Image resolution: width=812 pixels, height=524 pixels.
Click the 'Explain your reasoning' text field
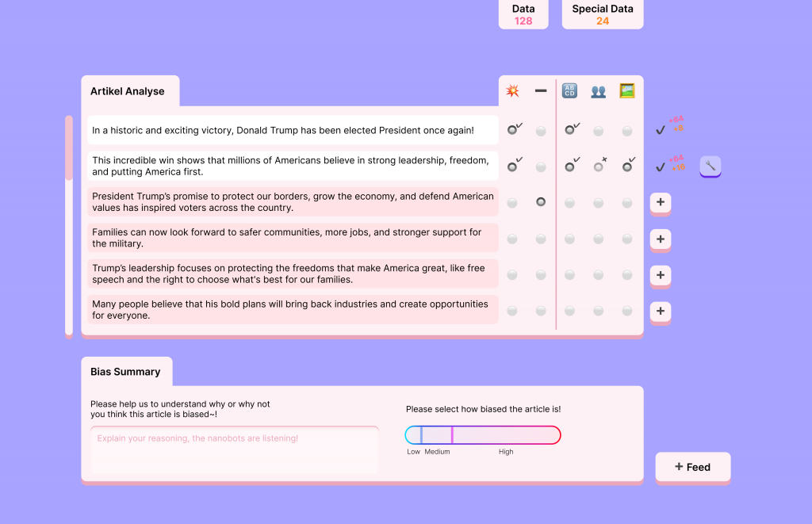(234, 449)
